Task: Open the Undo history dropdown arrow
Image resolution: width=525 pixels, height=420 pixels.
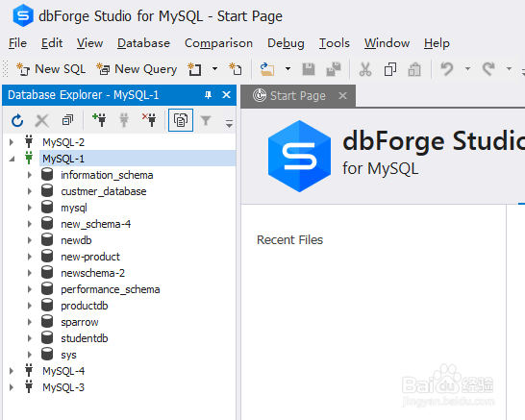Action: (x=467, y=69)
